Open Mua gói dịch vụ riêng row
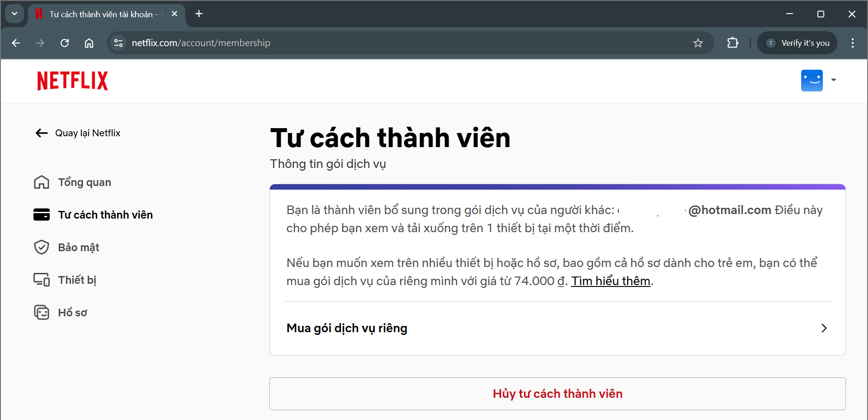The width and height of the screenshot is (868, 420). tap(557, 328)
